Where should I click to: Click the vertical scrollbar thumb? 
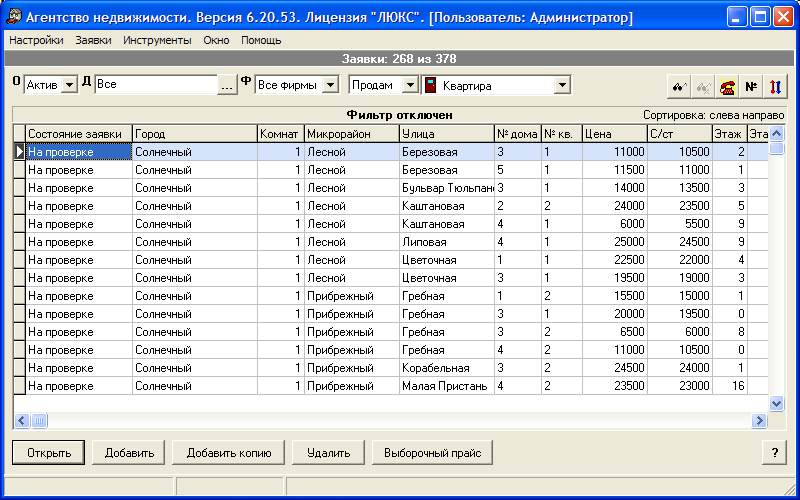point(776,148)
